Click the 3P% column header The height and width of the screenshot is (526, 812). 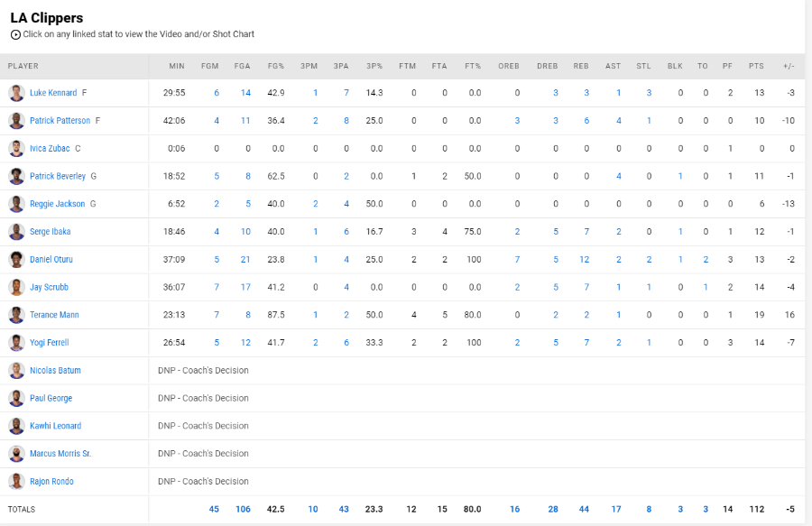(374, 66)
